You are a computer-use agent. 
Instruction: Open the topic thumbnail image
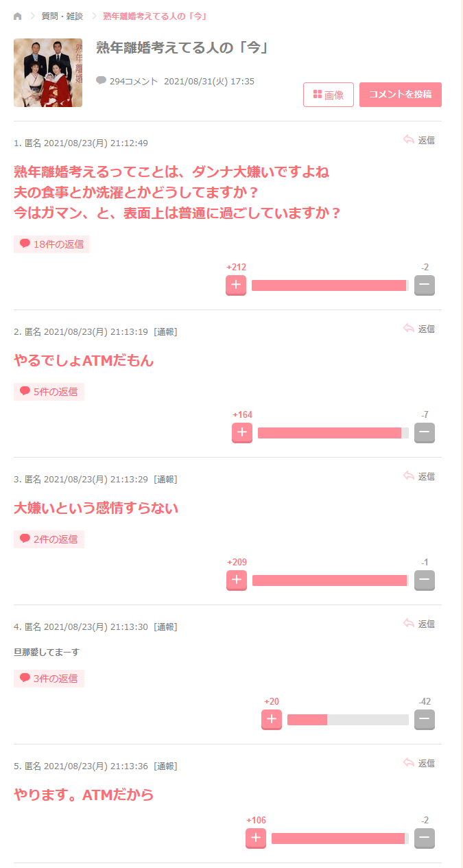point(48,73)
